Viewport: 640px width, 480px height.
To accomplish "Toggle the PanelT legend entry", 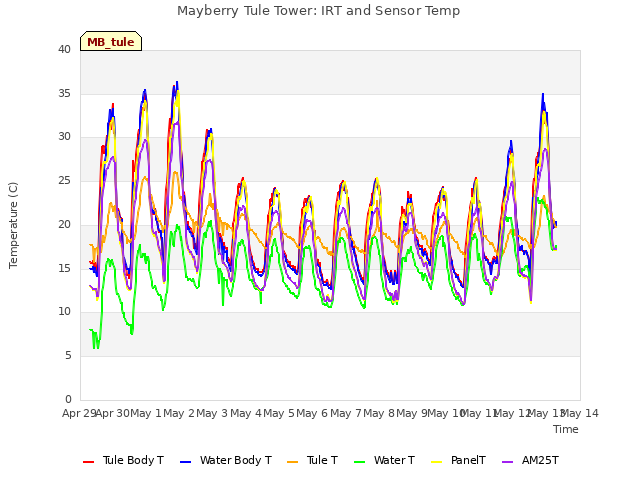I will coord(458,460).
